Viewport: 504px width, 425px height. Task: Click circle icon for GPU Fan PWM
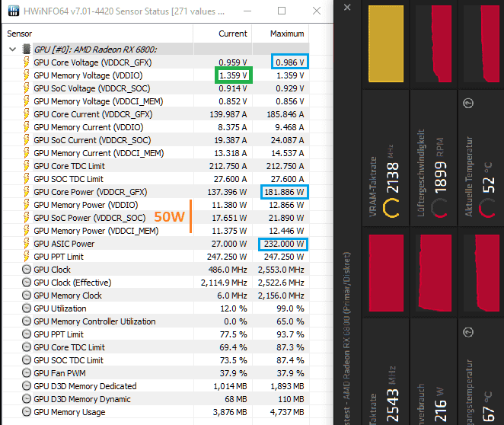[x=27, y=373]
